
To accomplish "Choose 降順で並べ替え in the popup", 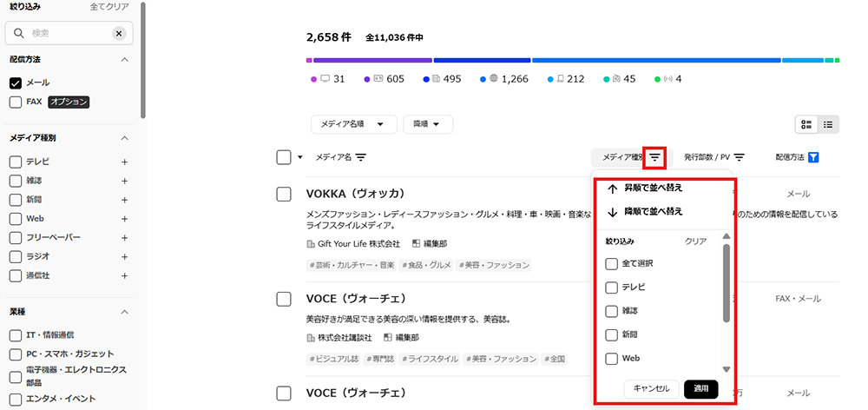I will pyautogui.click(x=645, y=211).
